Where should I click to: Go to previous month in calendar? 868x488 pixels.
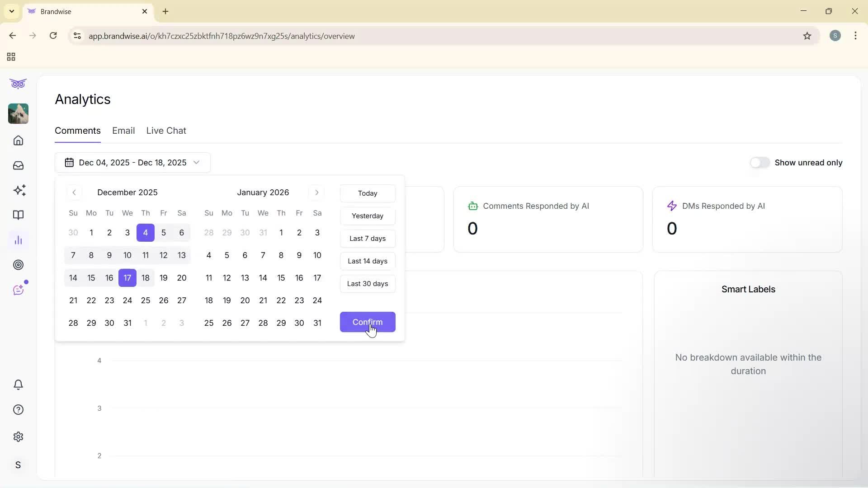tap(74, 192)
